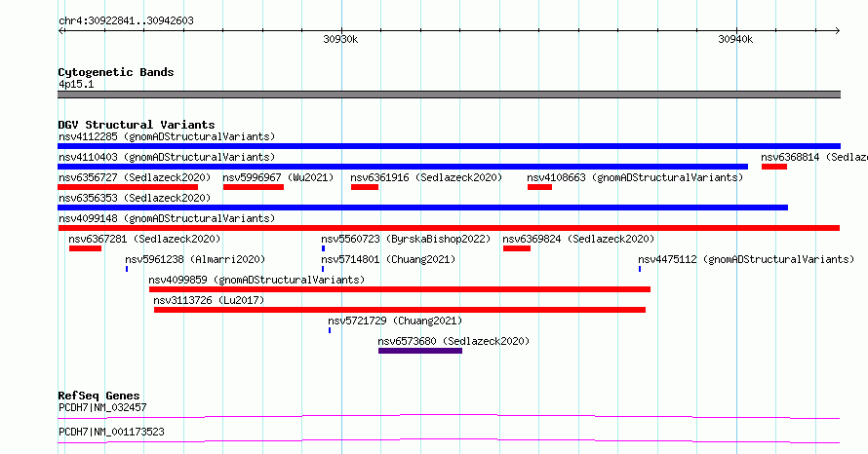Open nsv3113726 (Lu2017) variant label

tap(209, 300)
